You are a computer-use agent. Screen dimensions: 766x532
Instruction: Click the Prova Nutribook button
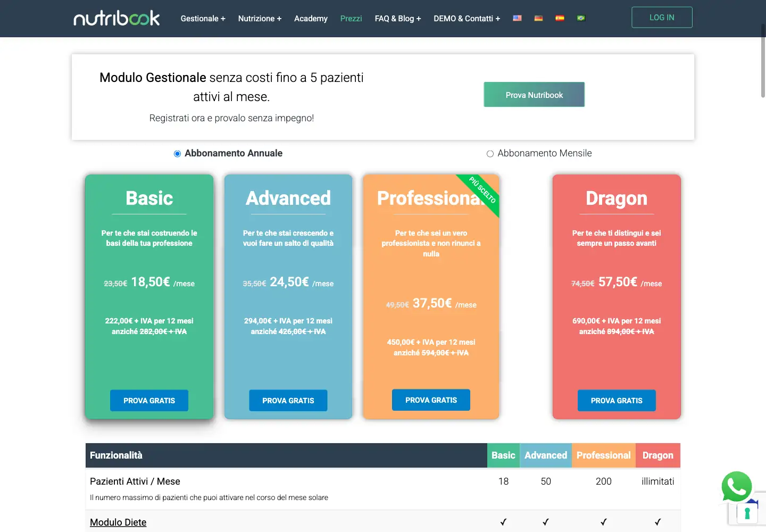coord(534,95)
